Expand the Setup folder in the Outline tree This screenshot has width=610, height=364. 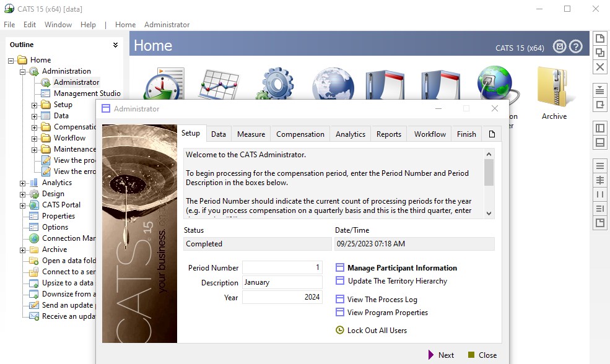34,105
